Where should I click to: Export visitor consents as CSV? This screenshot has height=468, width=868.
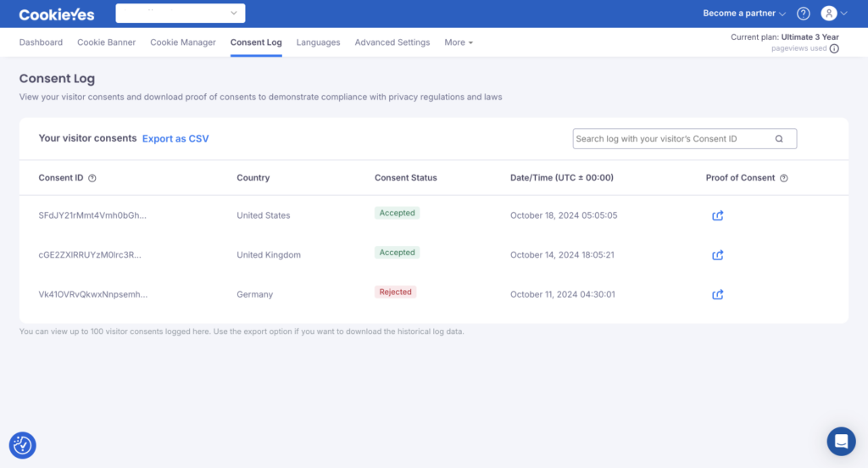tap(175, 138)
